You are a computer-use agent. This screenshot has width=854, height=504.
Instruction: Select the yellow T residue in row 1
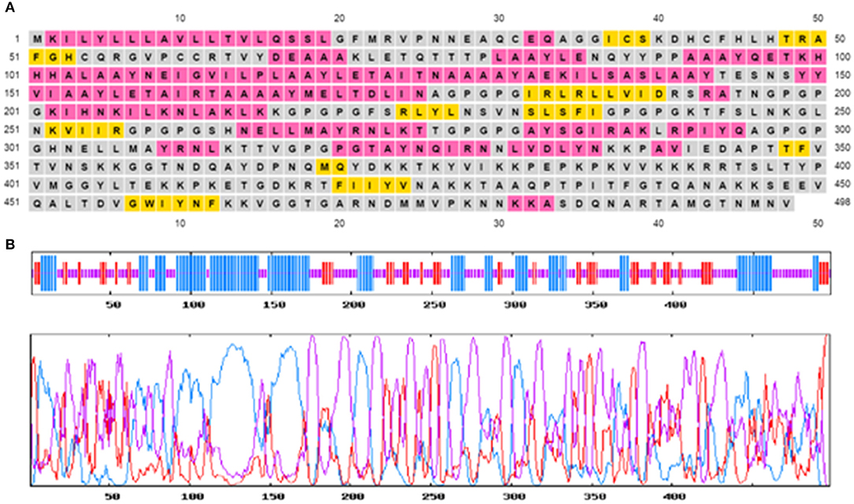[786, 39]
